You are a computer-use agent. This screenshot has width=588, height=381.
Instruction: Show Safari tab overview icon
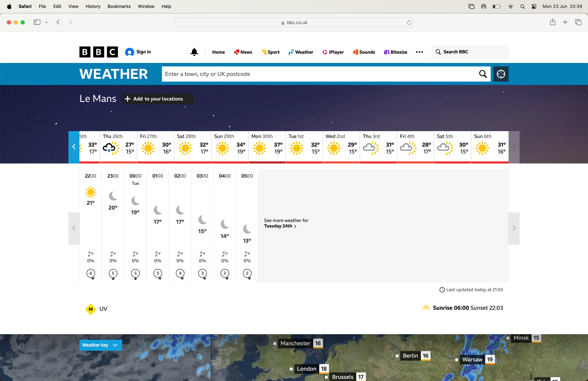(x=578, y=22)
